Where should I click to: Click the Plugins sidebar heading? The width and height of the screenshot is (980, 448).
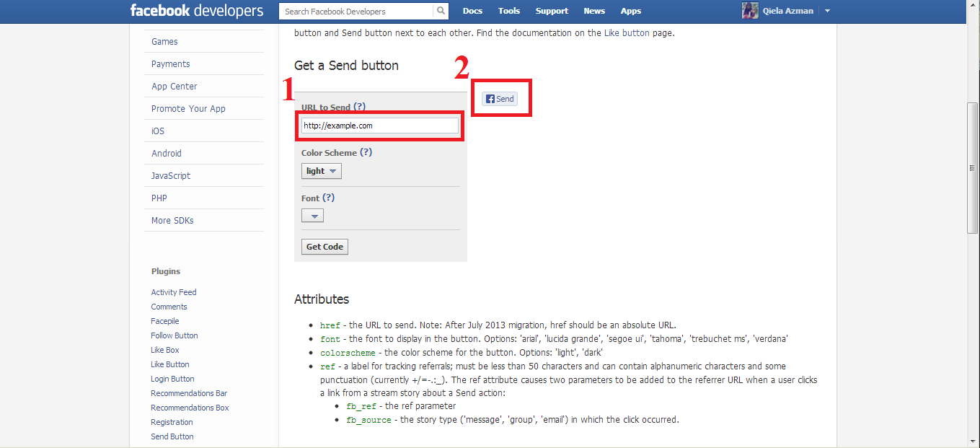pos(166,271)
